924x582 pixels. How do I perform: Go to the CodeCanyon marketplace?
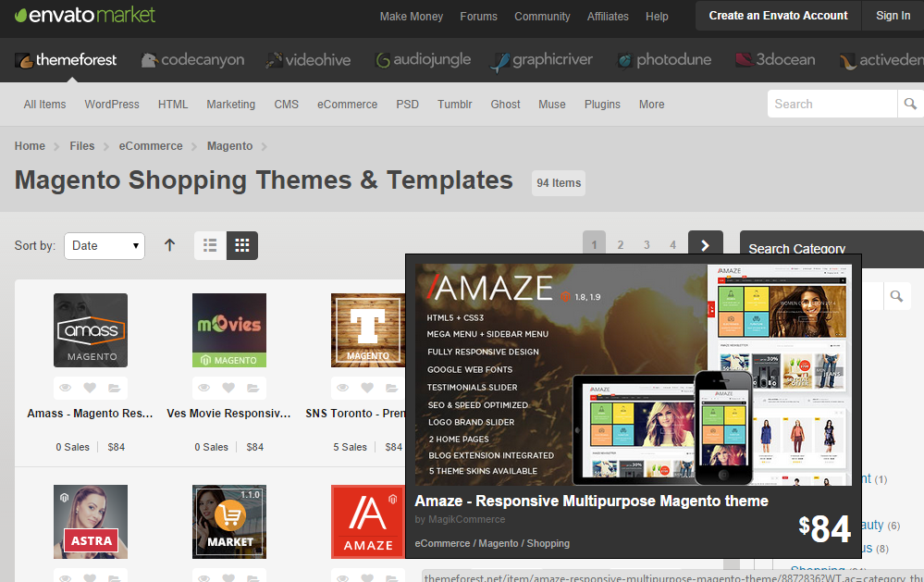192,60
